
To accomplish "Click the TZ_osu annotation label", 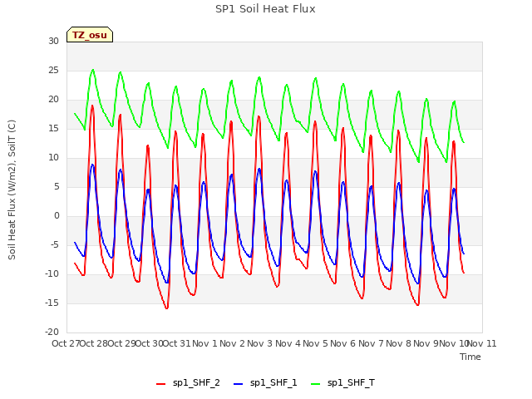I will point(90,35).
